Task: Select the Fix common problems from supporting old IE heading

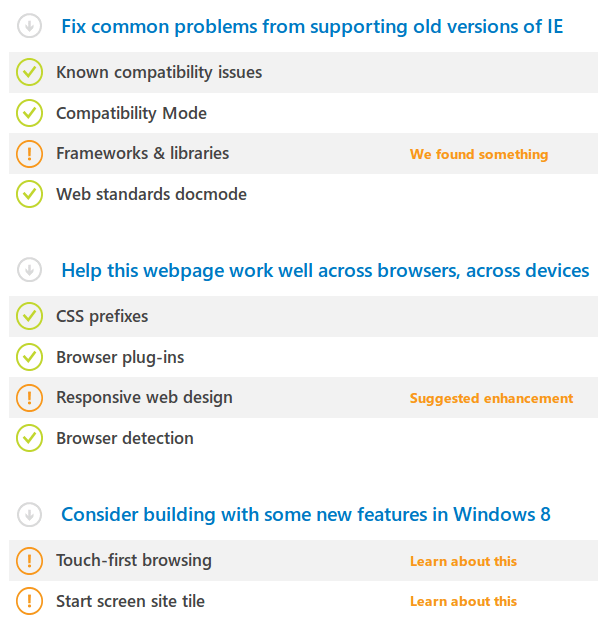Action: tap(312, 27)
